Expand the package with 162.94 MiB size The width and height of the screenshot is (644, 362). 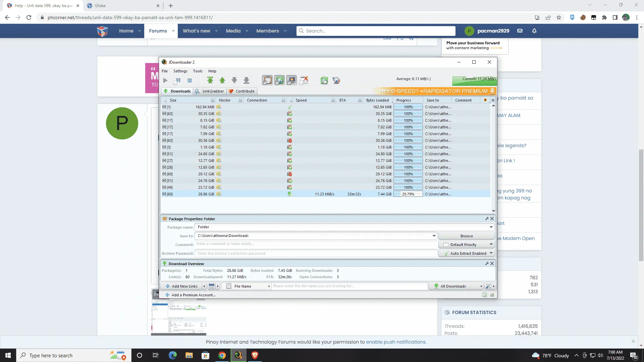tap(164, 107)
